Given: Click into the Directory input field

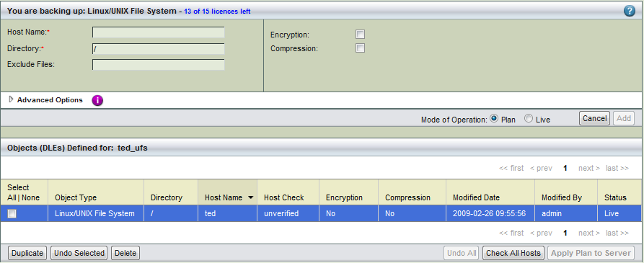Looking at the screenshot, I should [158, 49].
